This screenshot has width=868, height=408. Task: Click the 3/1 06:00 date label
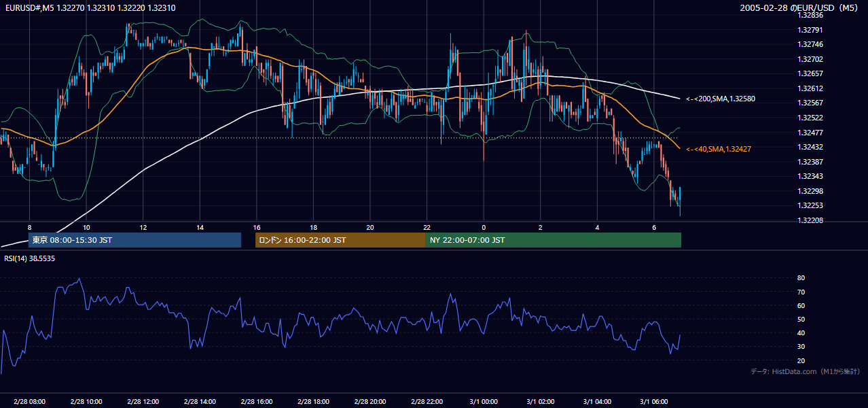[653, 402]
